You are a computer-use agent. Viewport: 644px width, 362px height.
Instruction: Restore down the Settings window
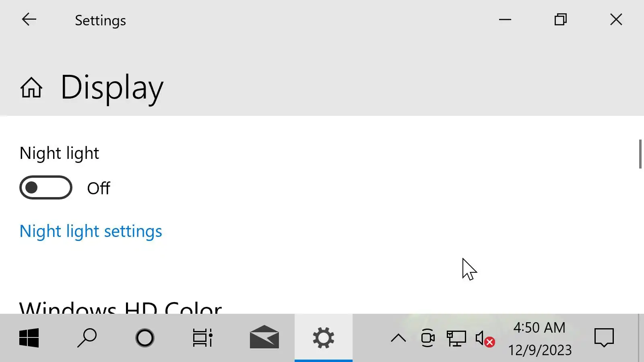[x=560, y=19]
